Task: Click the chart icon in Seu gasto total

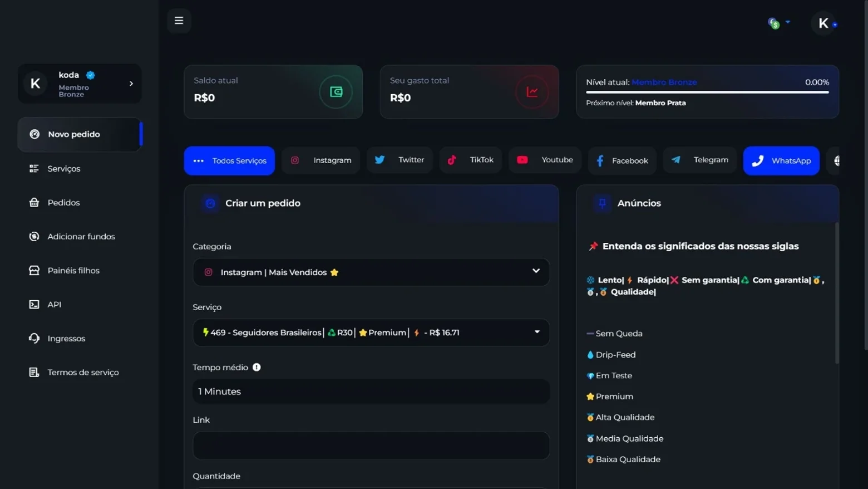Action: click(x=532, y=92)
